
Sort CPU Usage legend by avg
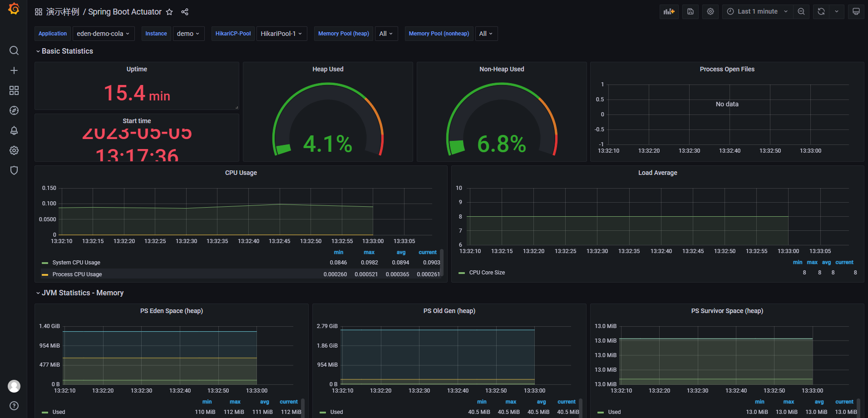tap(401, 252)
